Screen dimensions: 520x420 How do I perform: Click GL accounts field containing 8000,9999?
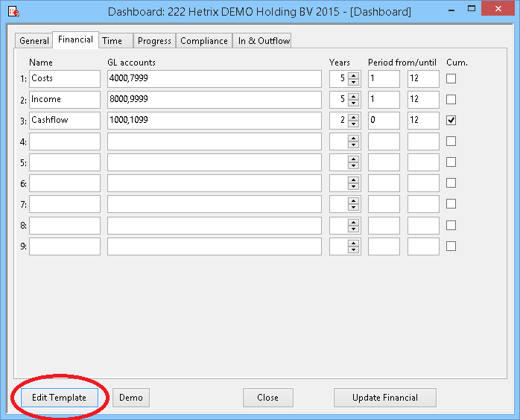click(215, 100)
